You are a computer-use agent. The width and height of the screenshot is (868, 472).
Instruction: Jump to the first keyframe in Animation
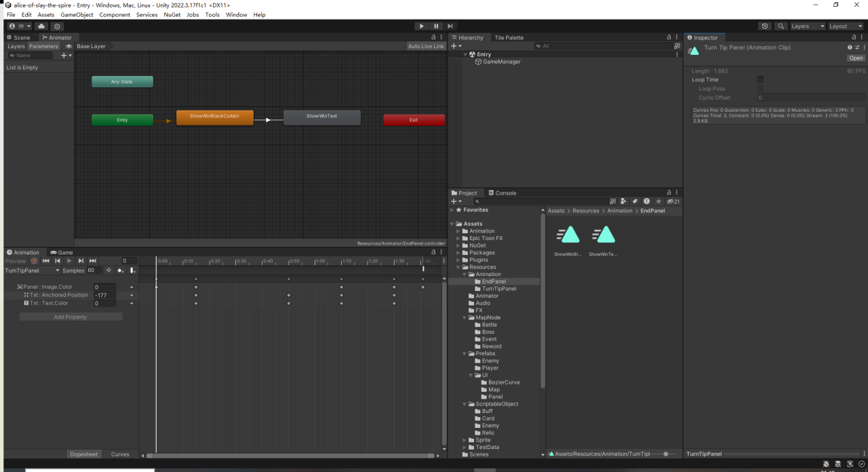pos(46,261)
